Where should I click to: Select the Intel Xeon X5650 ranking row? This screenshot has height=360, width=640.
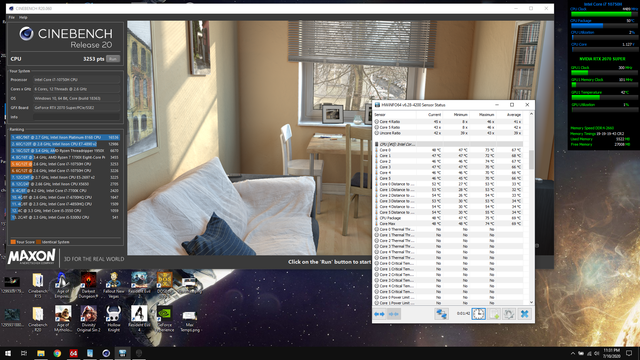pyautogui.click(x=65, y=184)
